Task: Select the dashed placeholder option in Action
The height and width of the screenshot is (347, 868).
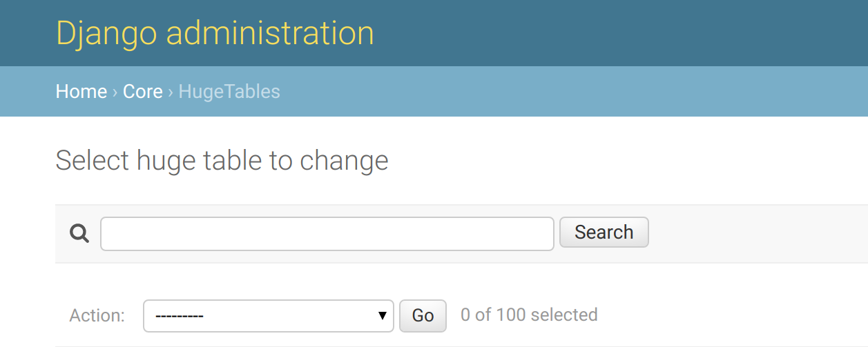Action: [x=180, y=316]
